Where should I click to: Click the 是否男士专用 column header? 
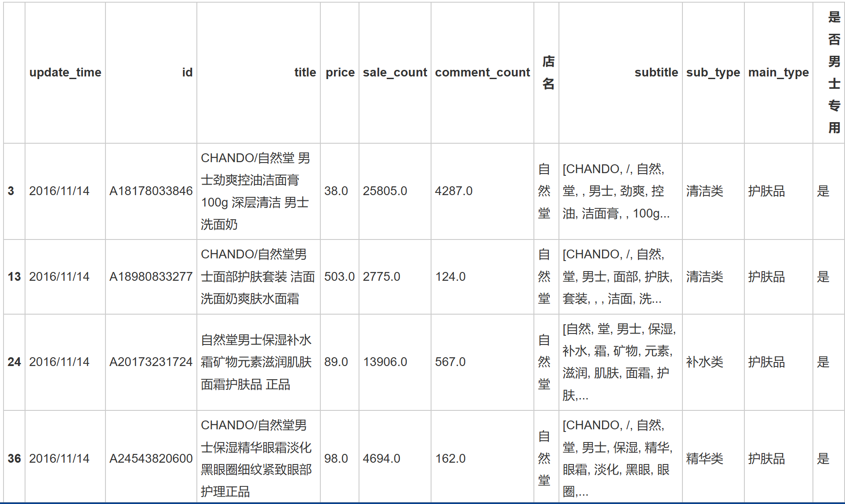tap(829, 73)
